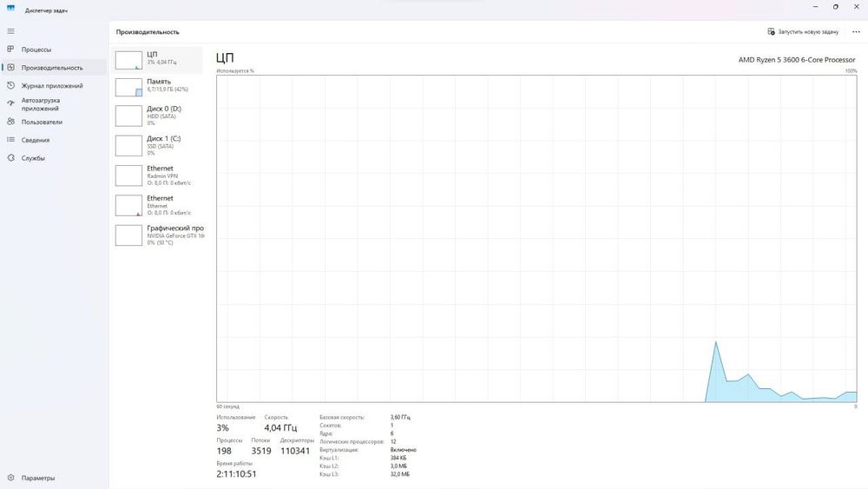Select the Память mini graph thumbnail

[128, 87]
